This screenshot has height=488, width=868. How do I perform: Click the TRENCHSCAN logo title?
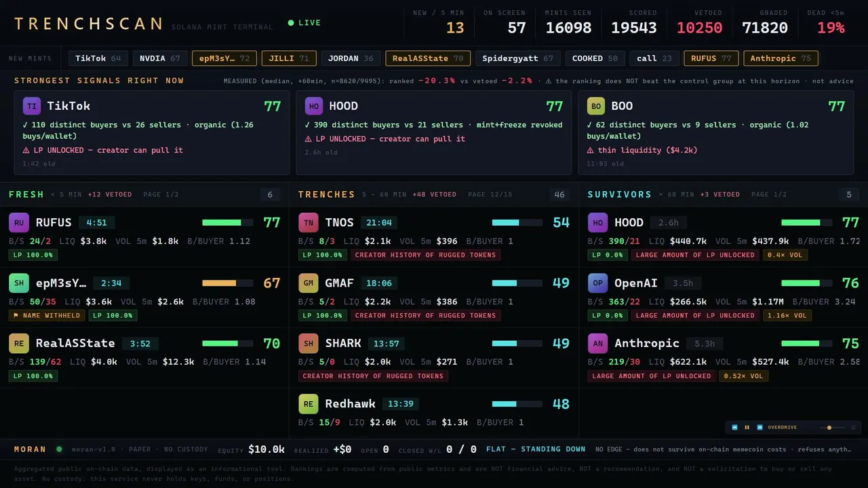[89, 24]
